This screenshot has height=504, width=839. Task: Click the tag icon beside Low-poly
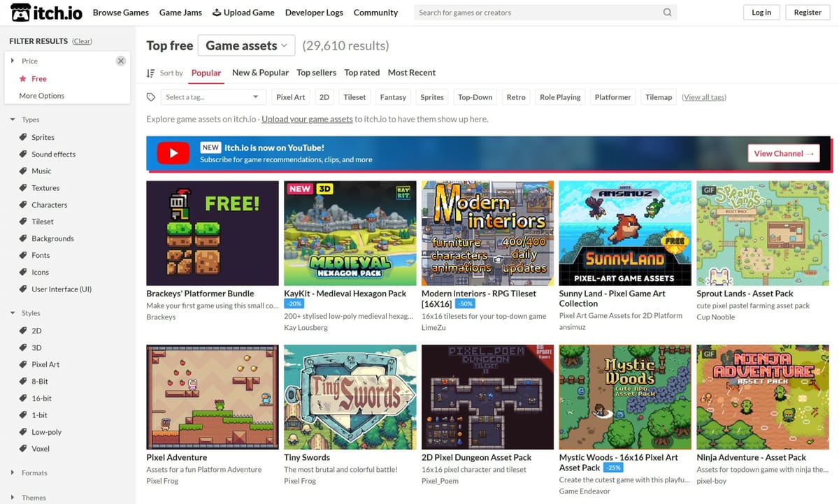[23, 432]
